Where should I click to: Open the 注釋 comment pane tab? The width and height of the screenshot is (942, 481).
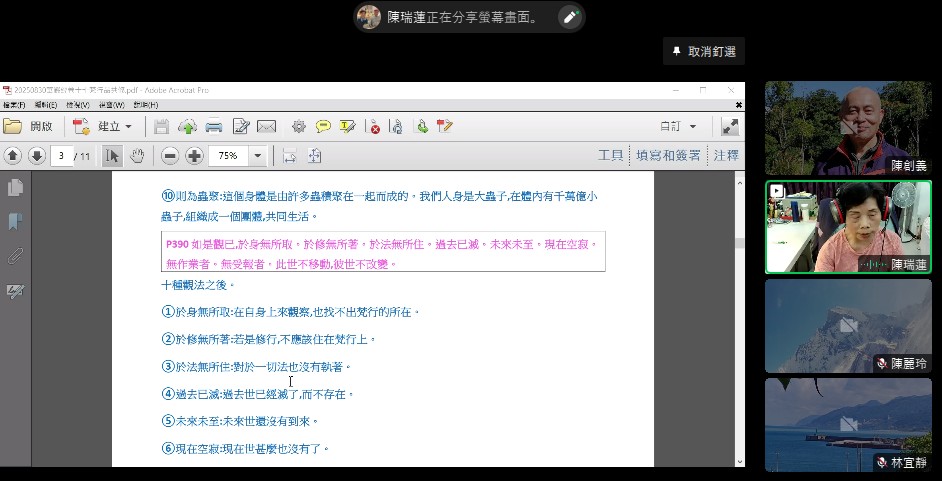click(726, 156)
